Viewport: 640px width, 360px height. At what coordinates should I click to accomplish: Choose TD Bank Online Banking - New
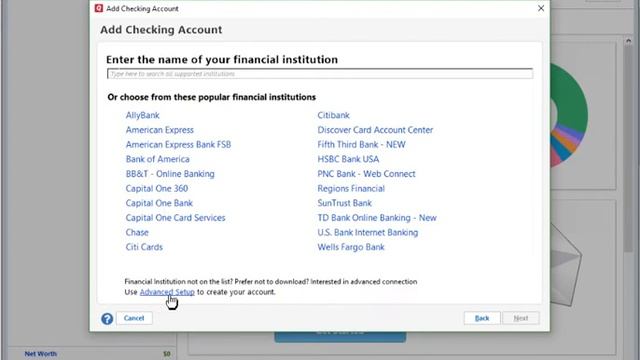coord(377,218)
